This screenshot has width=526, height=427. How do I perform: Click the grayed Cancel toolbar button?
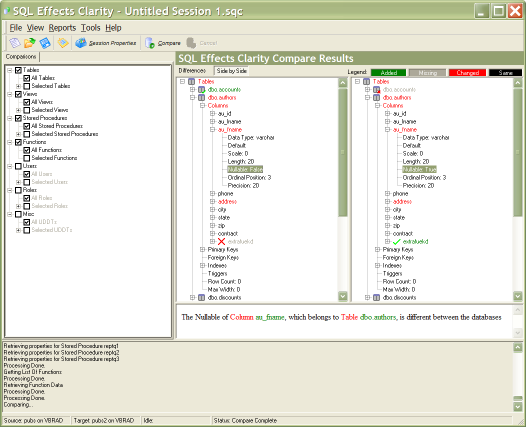click(202, 43)
